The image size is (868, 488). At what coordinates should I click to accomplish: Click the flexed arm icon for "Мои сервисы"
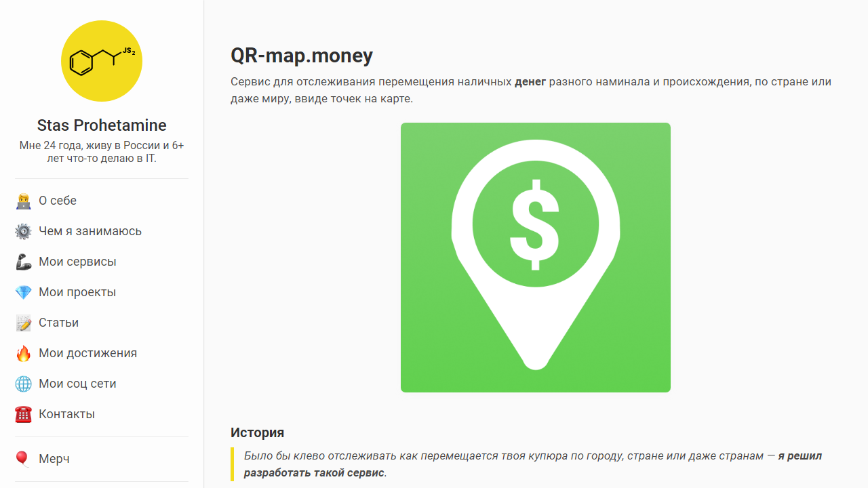click(22, 262)
